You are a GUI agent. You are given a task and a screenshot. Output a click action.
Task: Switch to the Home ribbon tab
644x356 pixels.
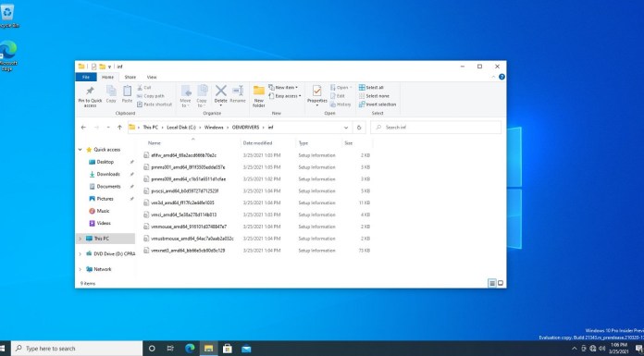107,77
